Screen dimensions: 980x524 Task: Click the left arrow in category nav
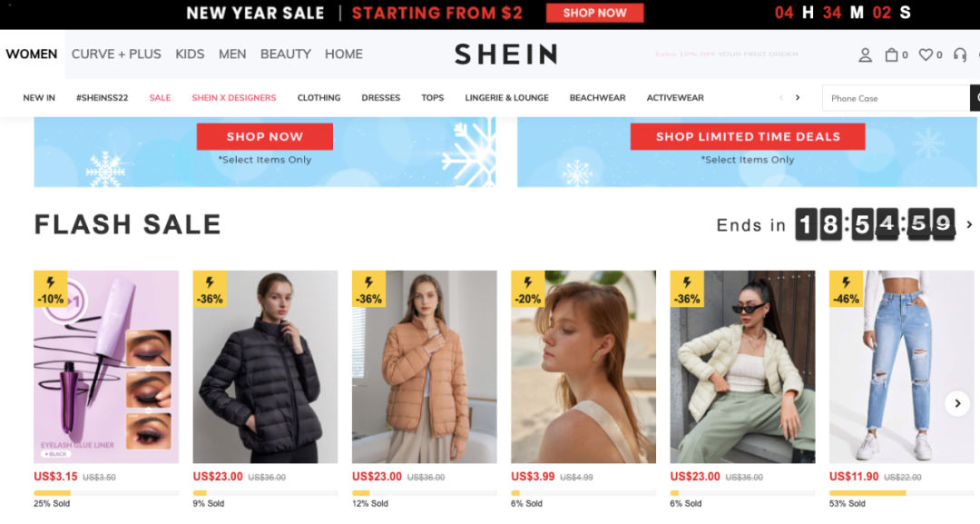[x=780, y=97]
